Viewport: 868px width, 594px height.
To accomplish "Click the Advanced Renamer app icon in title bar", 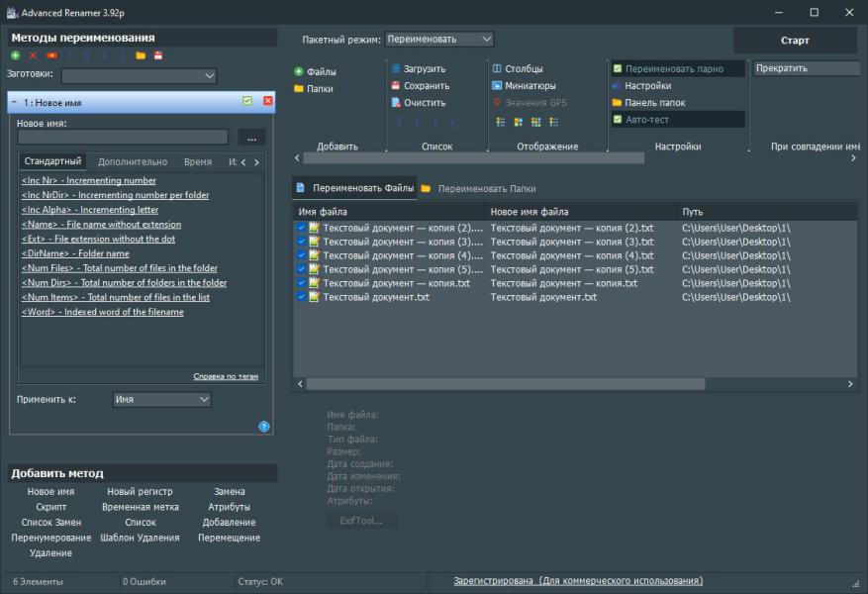I will pyautogui.click(x=12, y=12).
